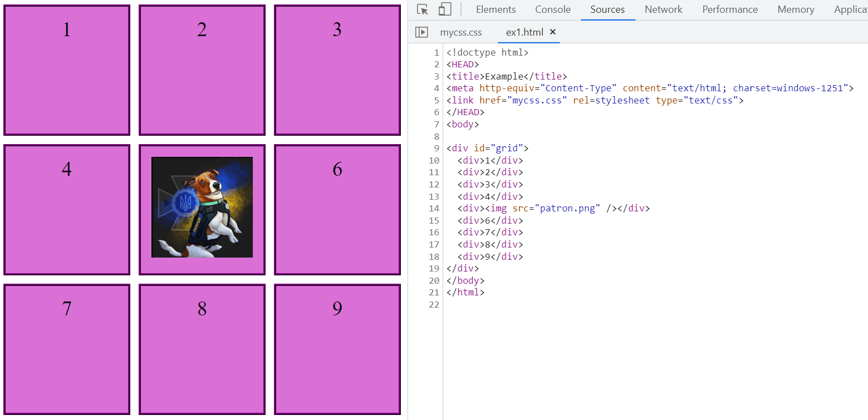Open the Network tab
Viewport: 868px width, 420px height.
663,9
